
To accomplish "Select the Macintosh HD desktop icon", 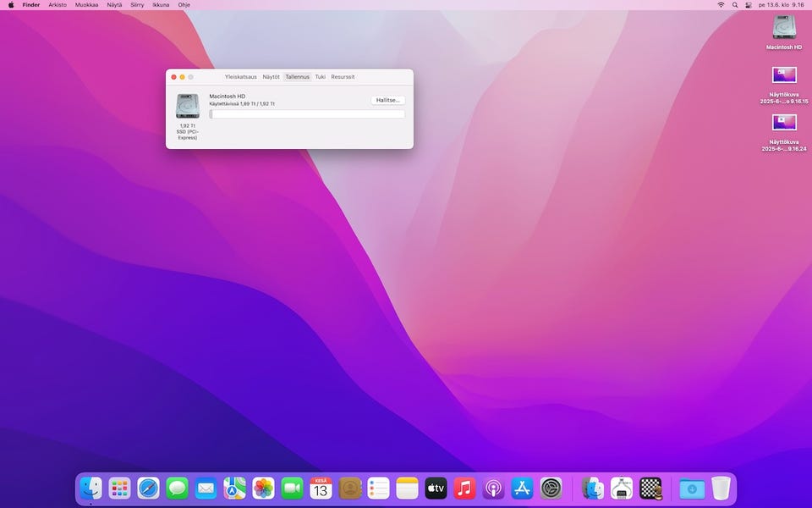I will coord(784,29).
